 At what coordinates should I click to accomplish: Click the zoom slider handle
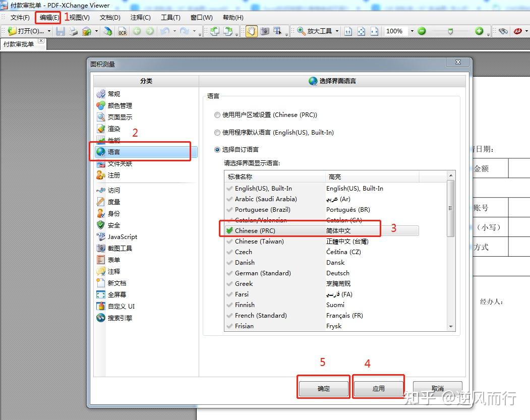450,31
